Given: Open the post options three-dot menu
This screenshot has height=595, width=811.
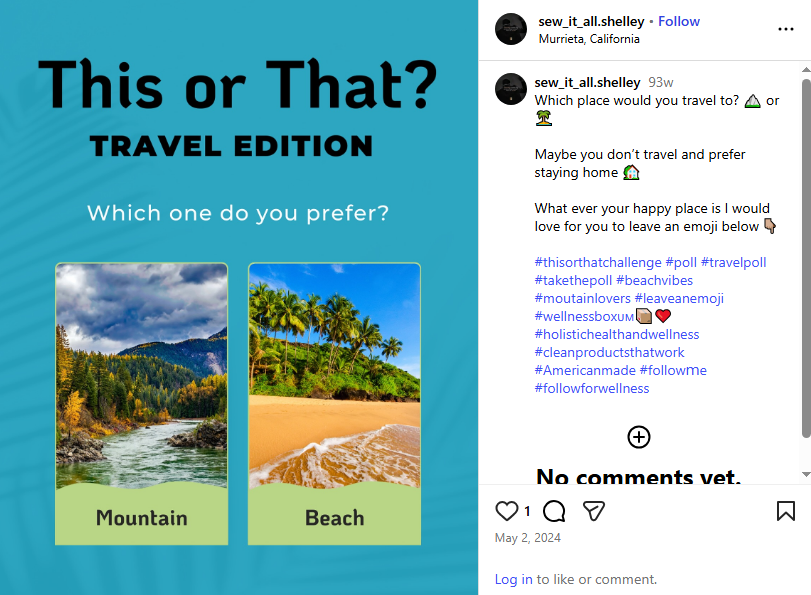Looking at the screenshot, I should [x=785, y=29].
